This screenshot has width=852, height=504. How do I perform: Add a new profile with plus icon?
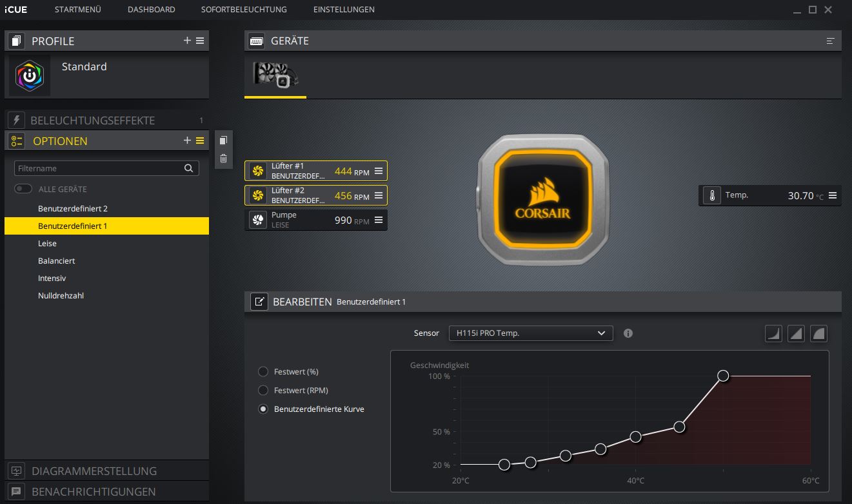tap(187, 41)
